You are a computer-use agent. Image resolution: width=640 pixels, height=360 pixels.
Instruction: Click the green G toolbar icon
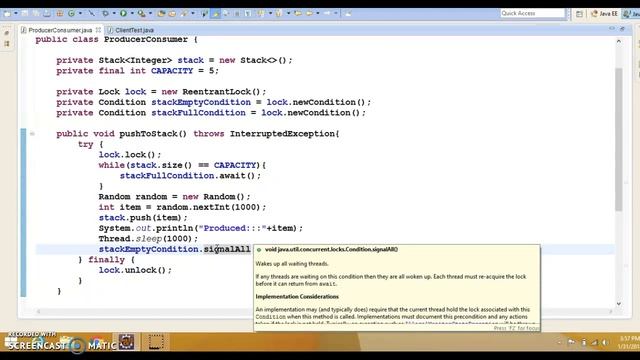click(x=71, y=13)
